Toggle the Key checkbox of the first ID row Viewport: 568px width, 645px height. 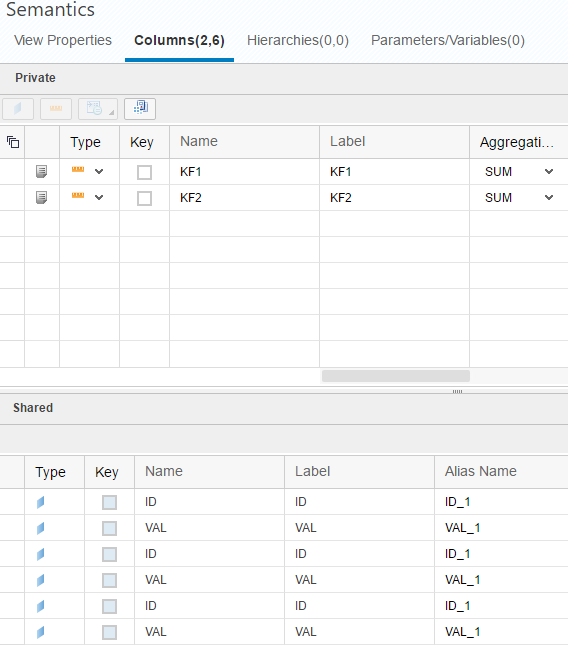109,502
